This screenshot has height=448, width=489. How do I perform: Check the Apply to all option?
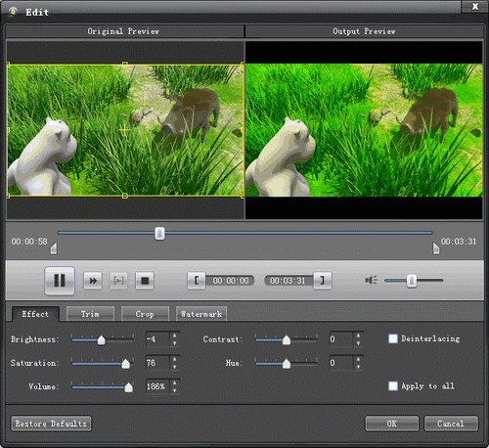pos(393,386)
